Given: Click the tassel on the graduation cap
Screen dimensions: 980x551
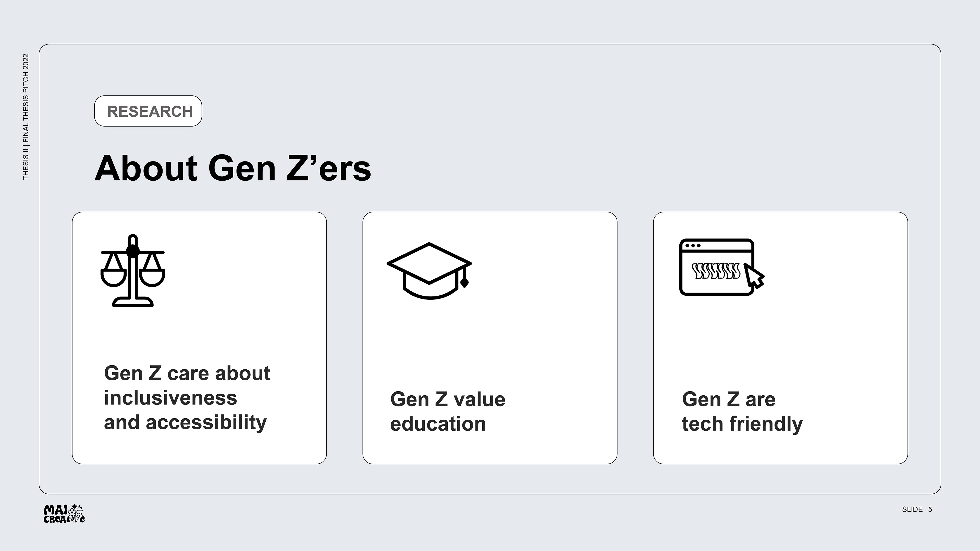Looking at the screenshot, I should coord(464,277).
